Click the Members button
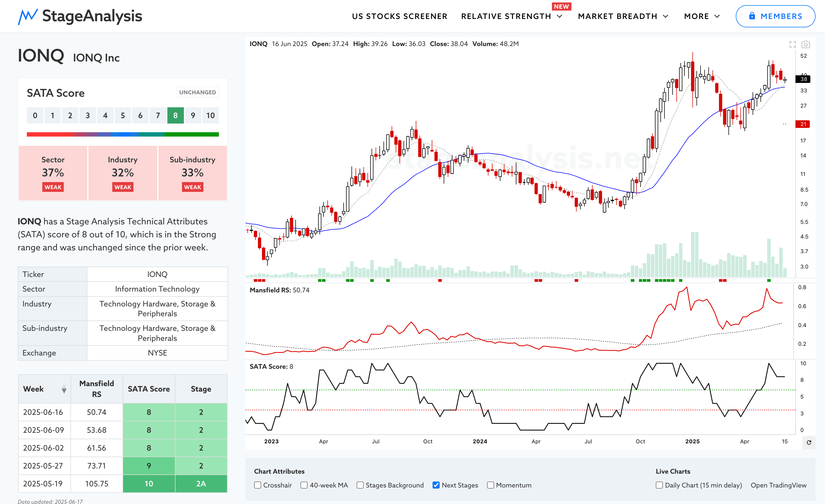This screenshot has width=825, height=504. pos(775,16)
